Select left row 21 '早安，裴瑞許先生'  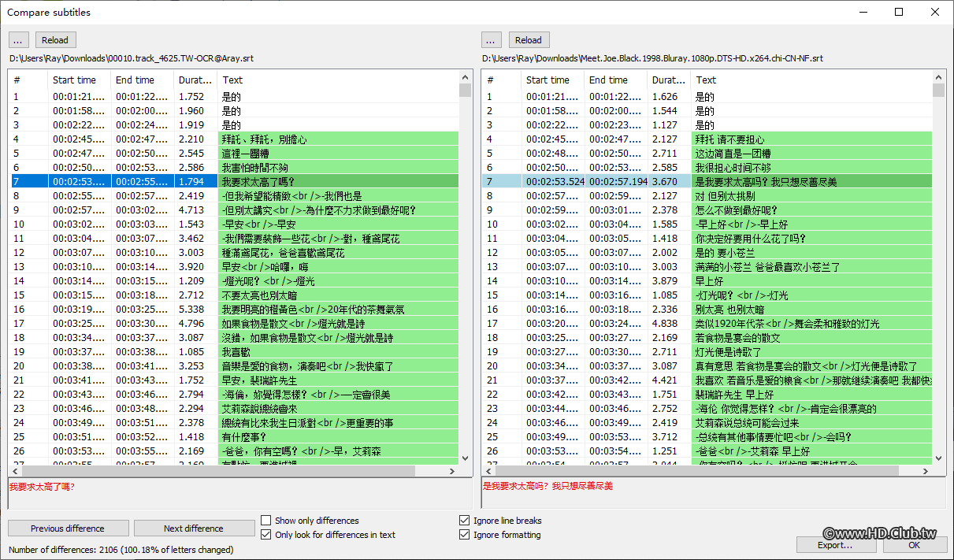233,380
